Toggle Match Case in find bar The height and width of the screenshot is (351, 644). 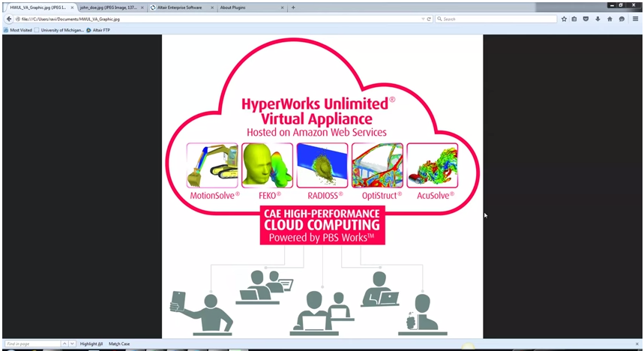tap(119, 343)
